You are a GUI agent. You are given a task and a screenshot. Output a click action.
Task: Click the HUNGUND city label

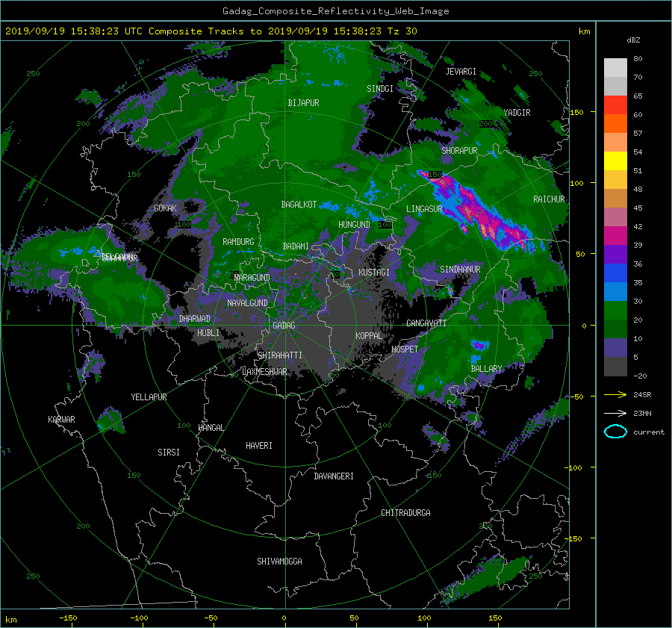354,225
